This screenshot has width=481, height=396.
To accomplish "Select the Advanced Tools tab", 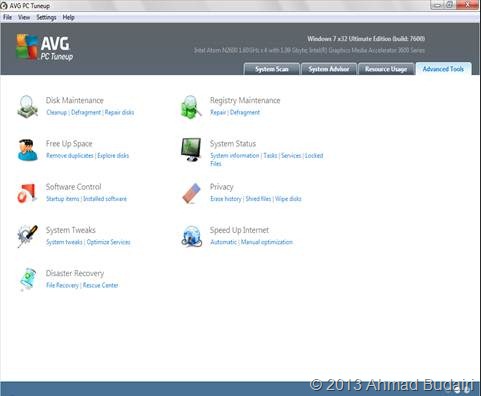I will [443, 69].
